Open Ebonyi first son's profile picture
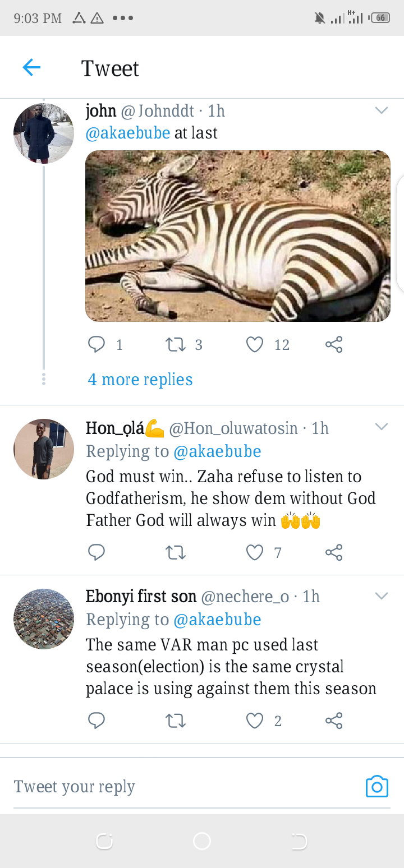Screen dimensions: 404x868 pos(44,618)
